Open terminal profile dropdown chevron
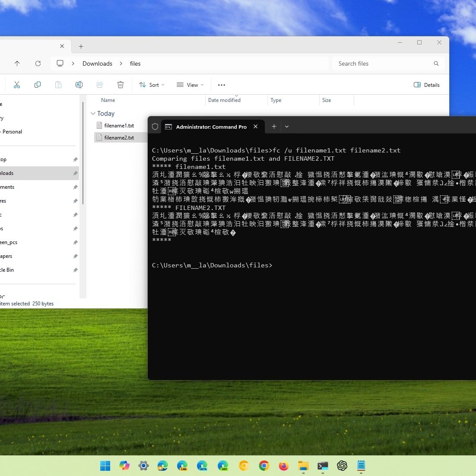The image size is (476, 476). coord(287,127)
